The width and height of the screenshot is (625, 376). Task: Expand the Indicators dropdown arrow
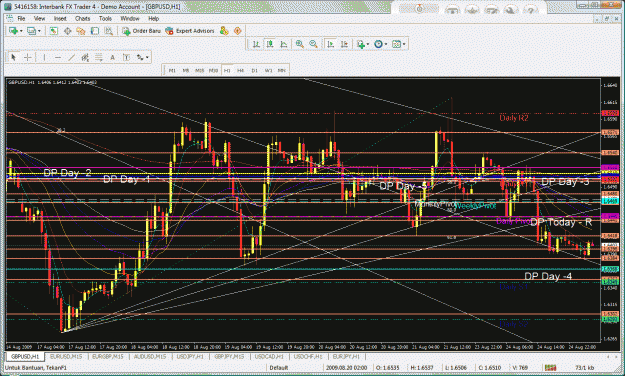[x=368, y=45]
